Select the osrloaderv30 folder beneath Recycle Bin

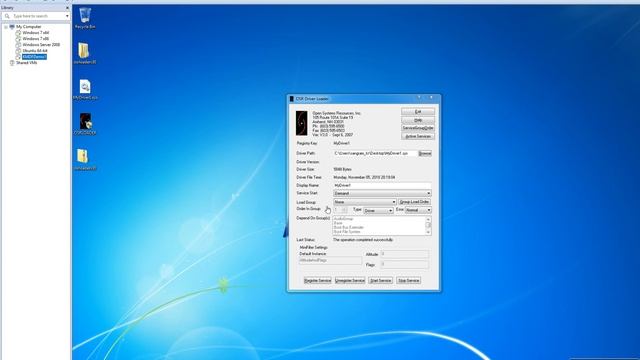click(x=85, y=53)
